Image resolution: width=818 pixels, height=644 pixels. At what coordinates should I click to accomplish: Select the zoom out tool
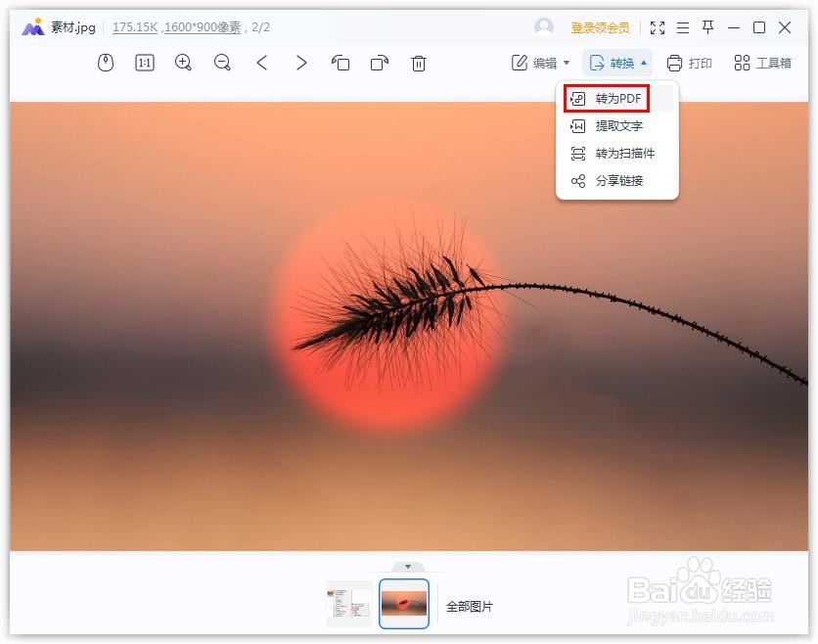(222, 63)
